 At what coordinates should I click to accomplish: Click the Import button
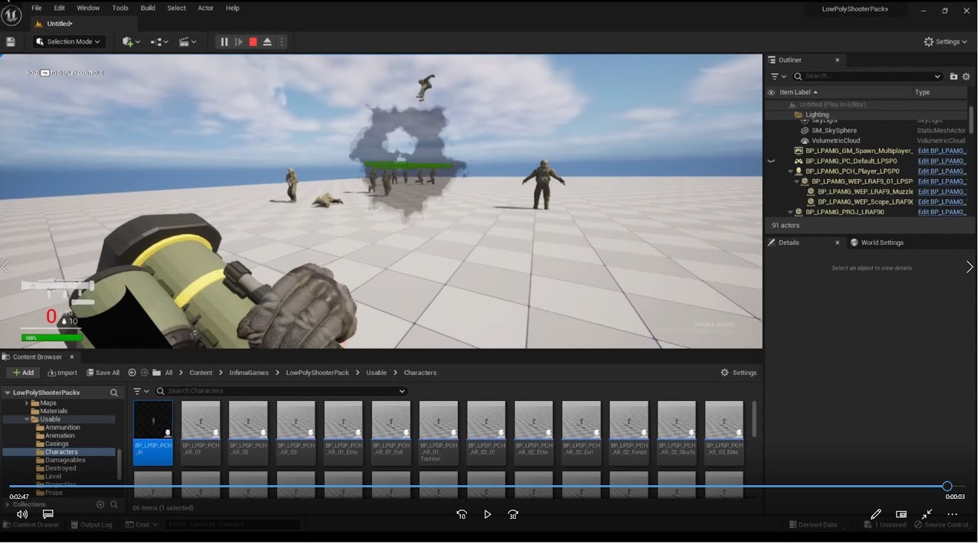coord(62,373)
